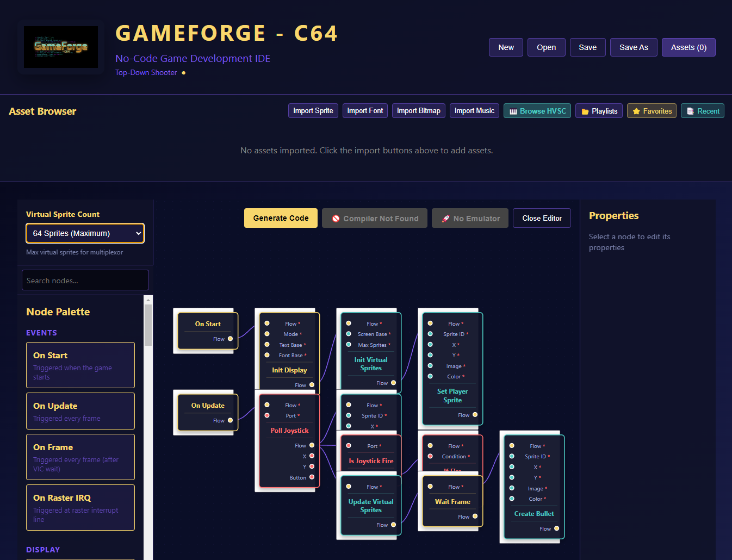The image size is (732, 560).
Task: Click the Max Sprites port on Init Virtual Sprites
Action: (x=349, y=345)
